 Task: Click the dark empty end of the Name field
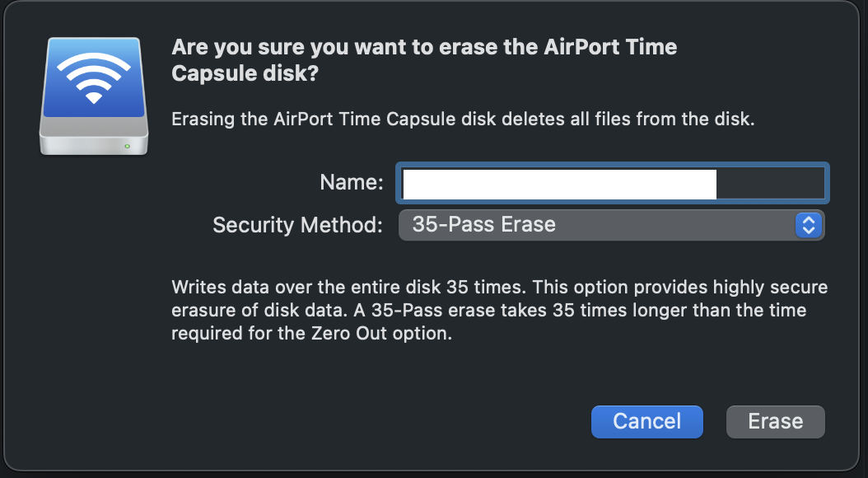[x=769, y=183]
